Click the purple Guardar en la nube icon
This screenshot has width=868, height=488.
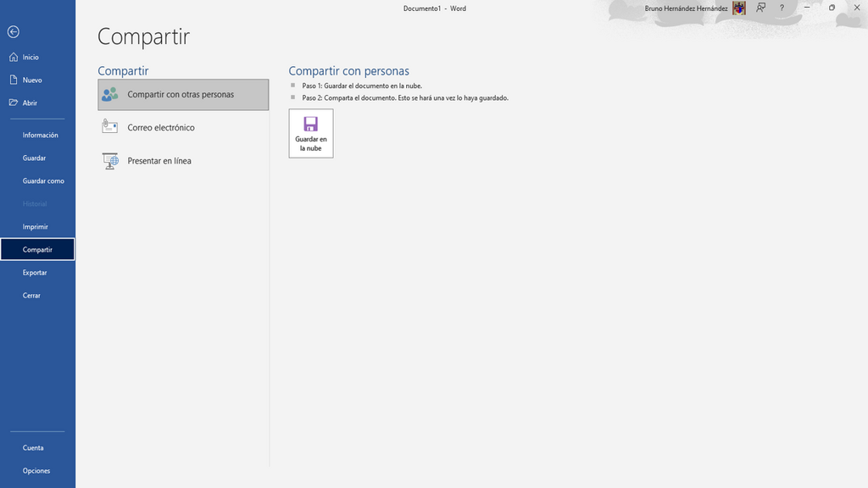[310, 124]
